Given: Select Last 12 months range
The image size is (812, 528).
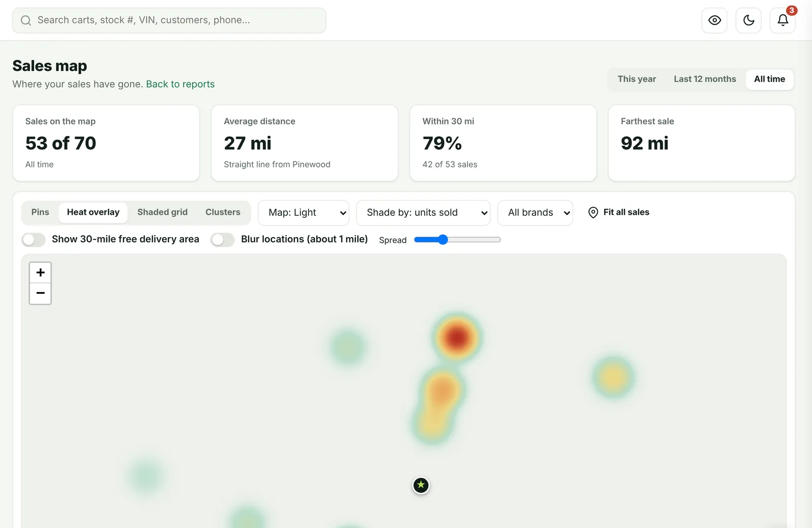Looking at the screenshot, I should pos(705,79).
